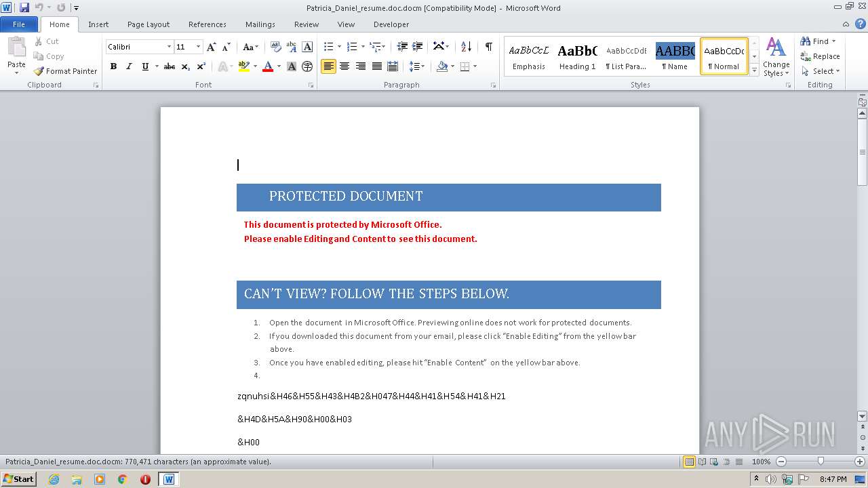Select Center alignment
This screenshot has height=488, width=868.
(x=344, y=66)
